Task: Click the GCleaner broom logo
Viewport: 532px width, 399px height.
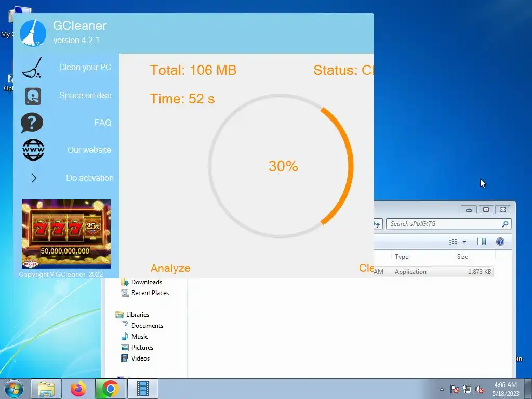Action: point(33,33)
